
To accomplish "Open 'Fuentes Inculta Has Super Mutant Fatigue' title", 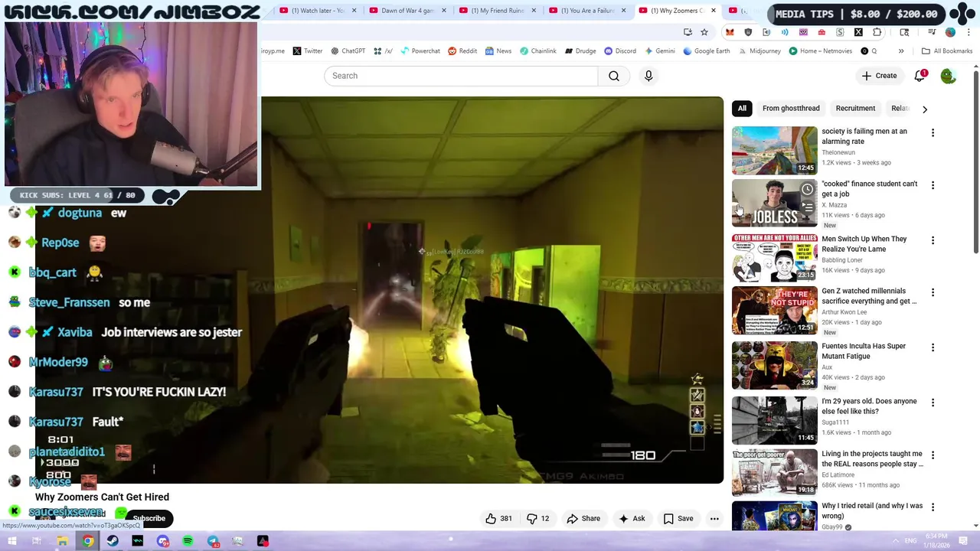I will tap(864, 351).
